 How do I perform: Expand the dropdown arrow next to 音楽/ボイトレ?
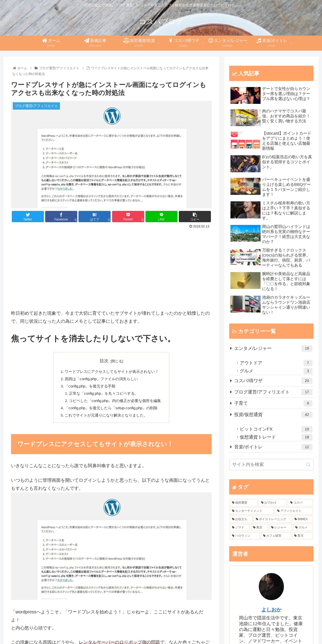(291, 43)
